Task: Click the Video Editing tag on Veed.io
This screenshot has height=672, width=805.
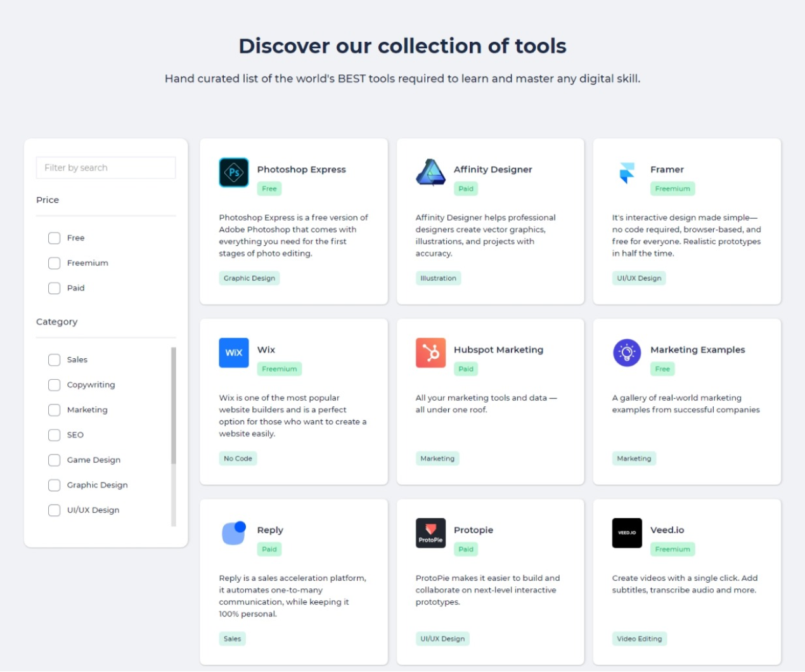Action: 639,639
